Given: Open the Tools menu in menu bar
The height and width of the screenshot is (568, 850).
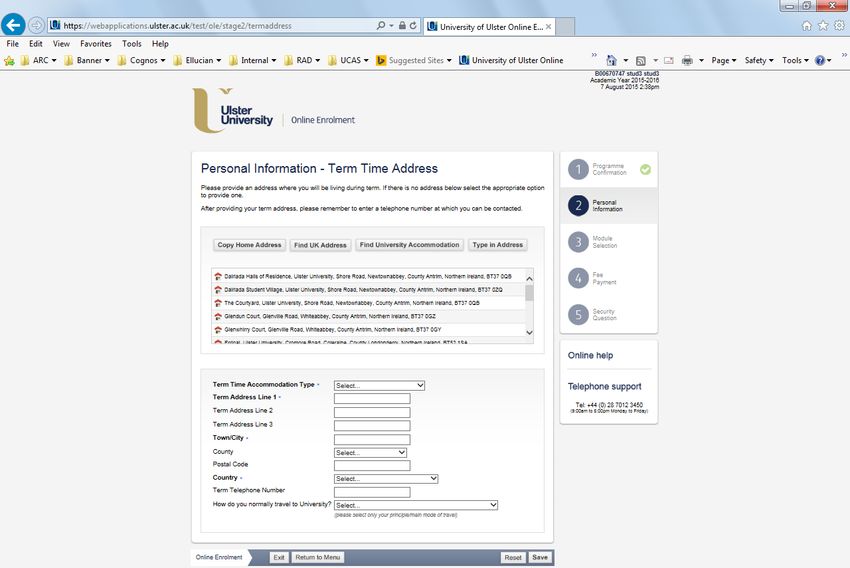Looking at the screenshot, I should tap(132, 44).
